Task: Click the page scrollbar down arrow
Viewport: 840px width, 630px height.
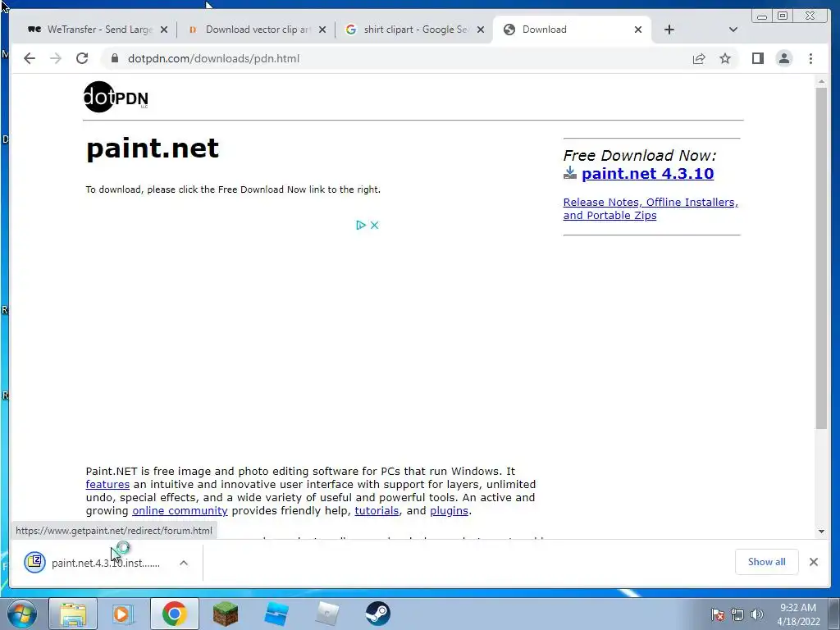Action: 821,532
